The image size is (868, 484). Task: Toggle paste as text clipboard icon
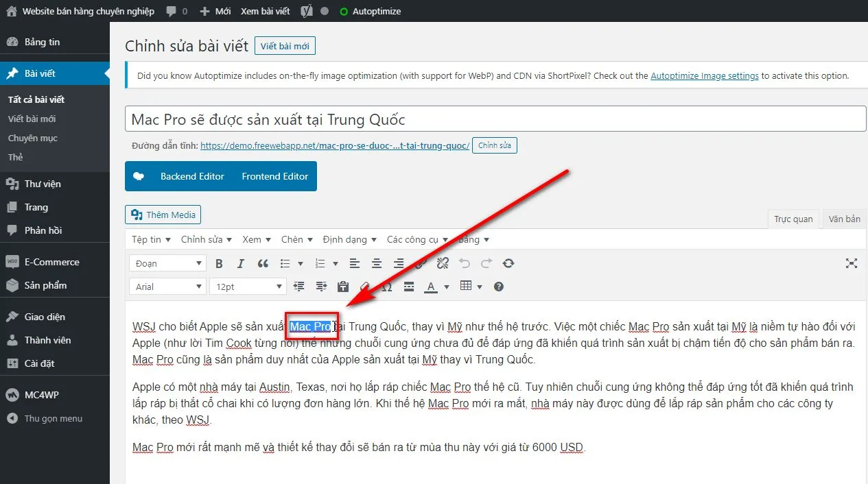pyautogui.click(x=343, y=287)
